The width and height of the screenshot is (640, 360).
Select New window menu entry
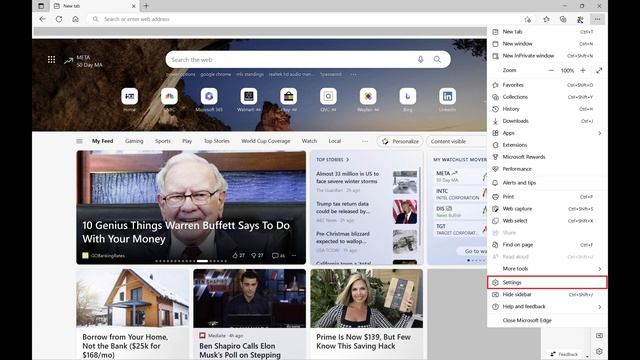(547, 44)
